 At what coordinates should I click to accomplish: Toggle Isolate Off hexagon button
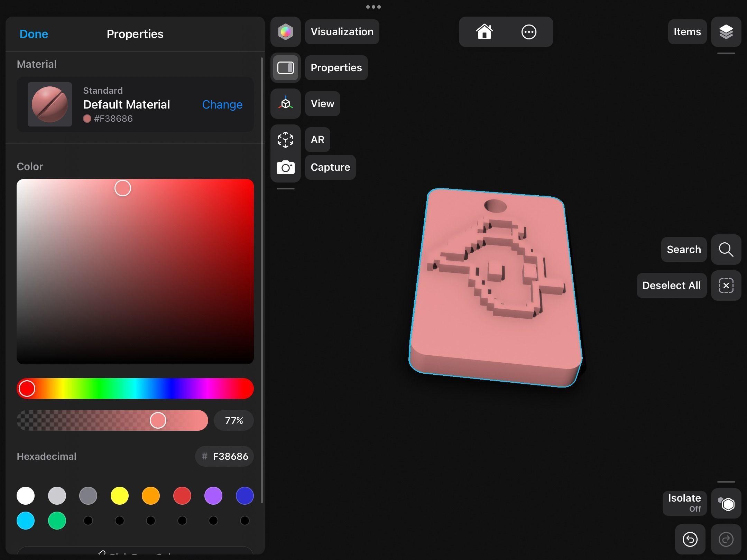[x=726, y=504]
